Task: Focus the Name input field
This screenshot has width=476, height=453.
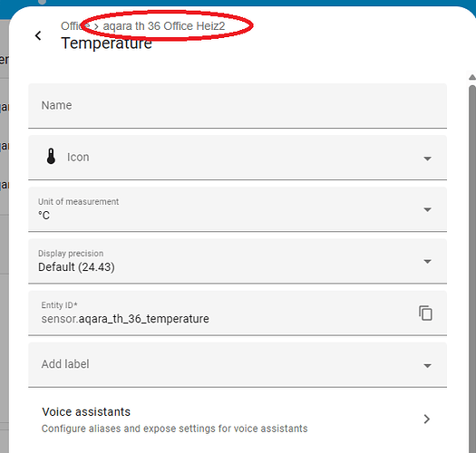Action: point(238,106)
